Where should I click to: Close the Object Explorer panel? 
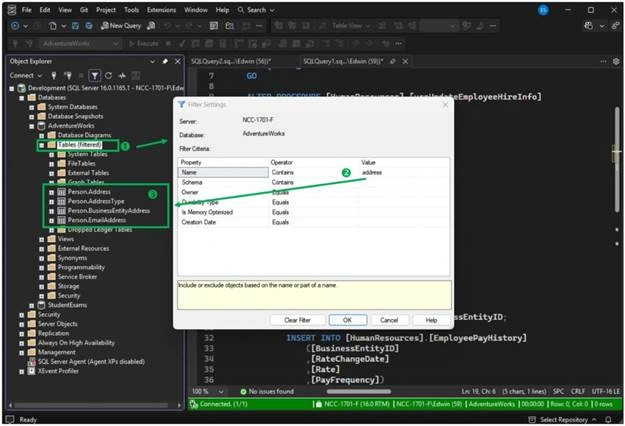click(178, 61)
